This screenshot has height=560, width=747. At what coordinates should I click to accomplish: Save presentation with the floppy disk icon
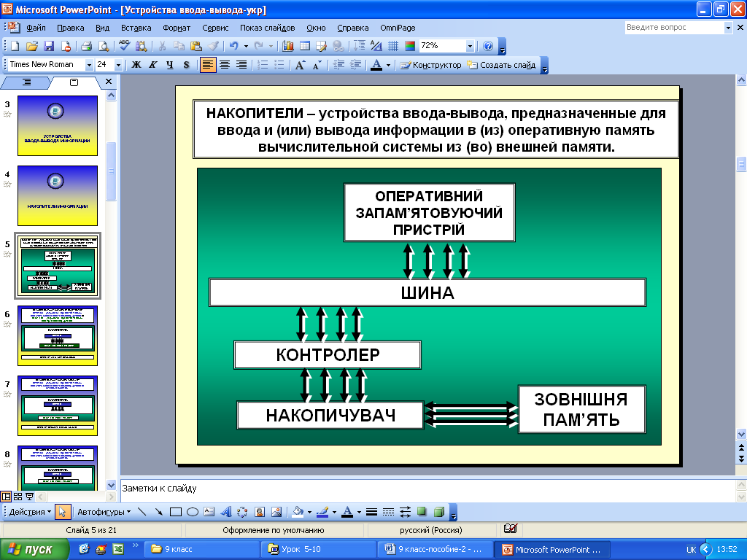click(49, 46)
